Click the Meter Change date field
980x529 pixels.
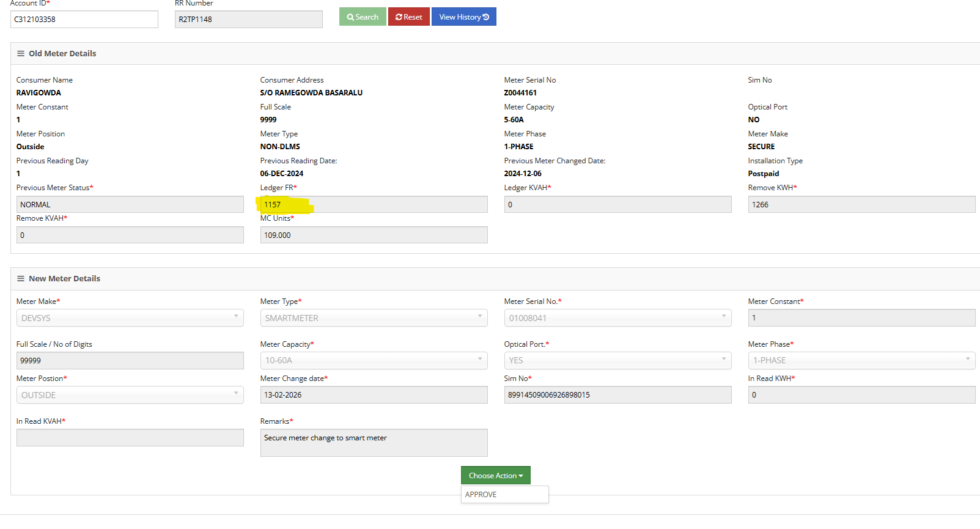(x=374, y=395)
